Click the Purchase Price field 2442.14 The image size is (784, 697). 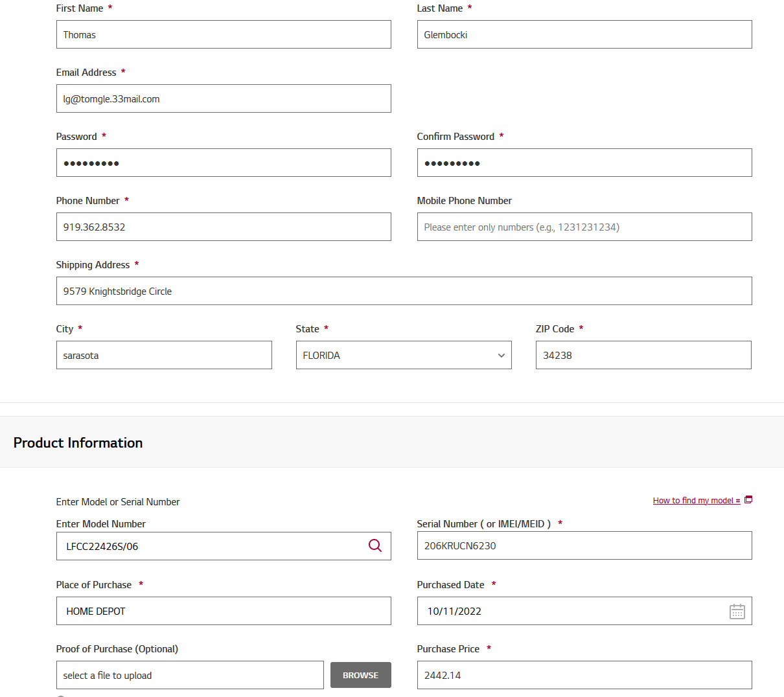point(584,675)
